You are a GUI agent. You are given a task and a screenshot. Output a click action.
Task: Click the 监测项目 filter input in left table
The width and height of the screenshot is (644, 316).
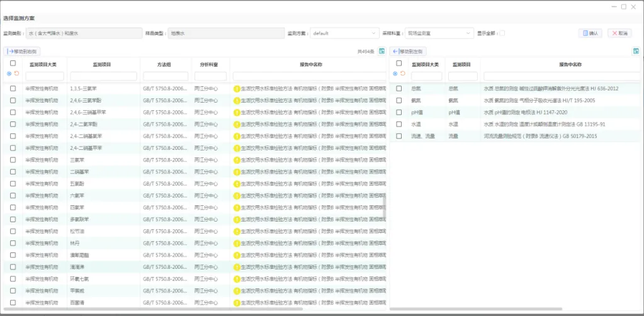pyautogui.click(x=103, y=76)
